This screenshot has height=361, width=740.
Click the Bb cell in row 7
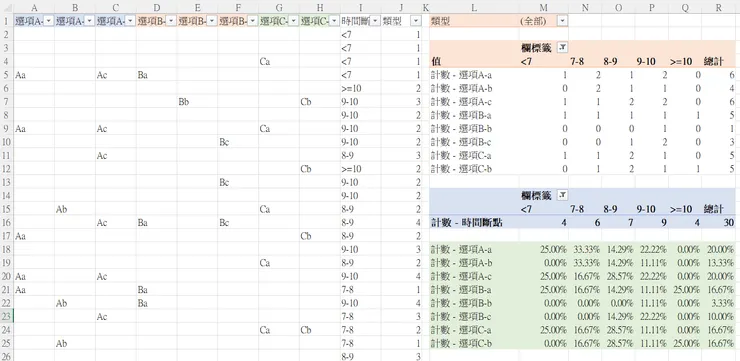[x=197, y=101]
